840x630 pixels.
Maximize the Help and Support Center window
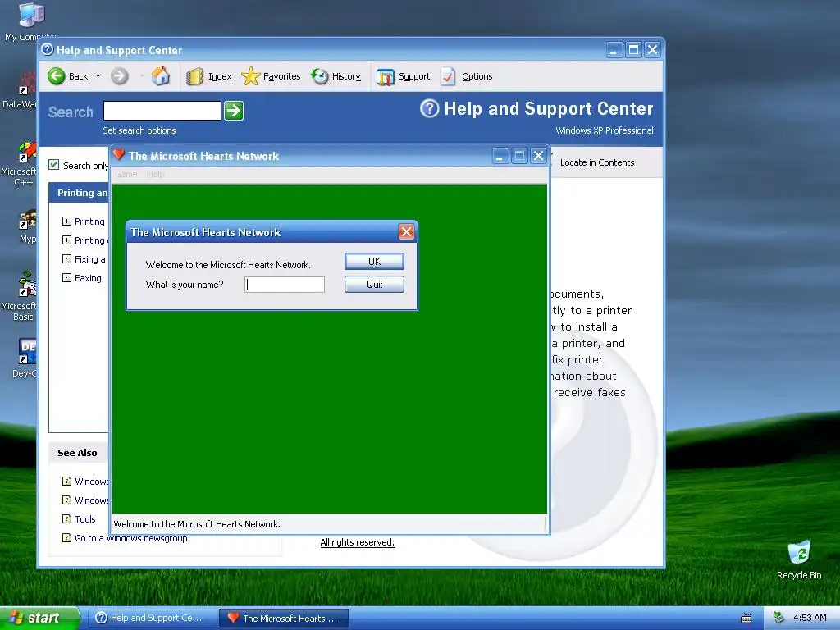tap(633, 50)
